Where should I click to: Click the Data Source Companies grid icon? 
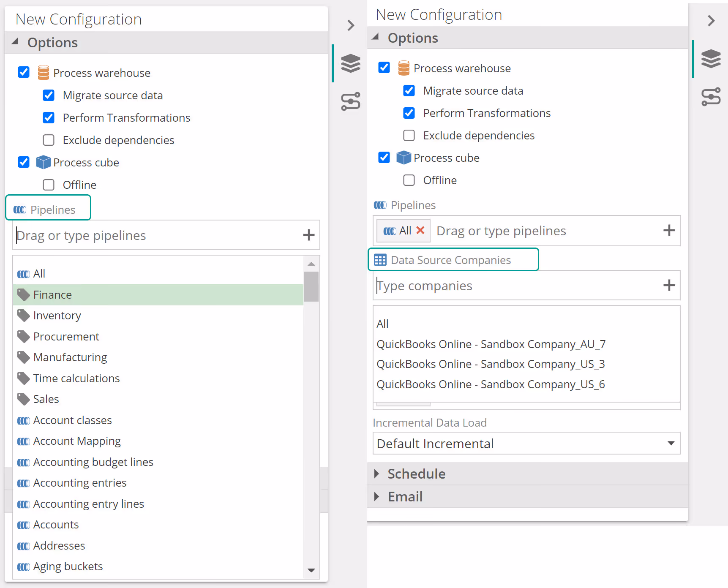(x=380, y=260)
